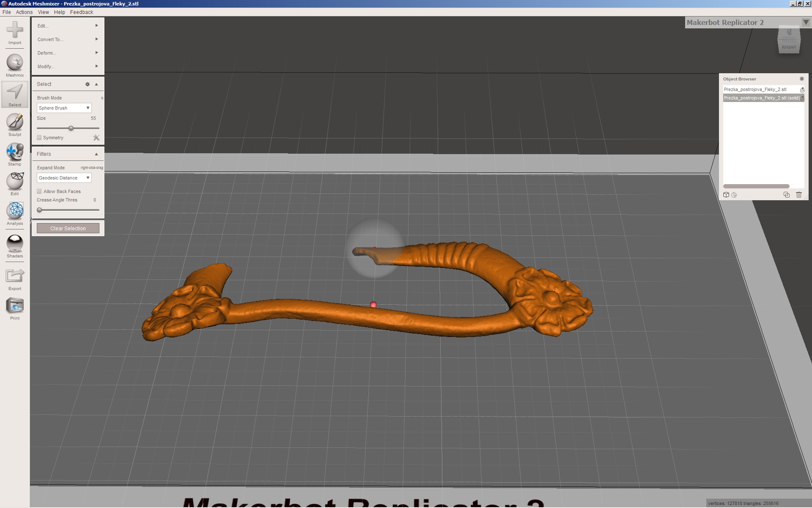Adjust the brush Size slider
Image resolution: width=812 pixels, height=508 pixels.
pos(71,128)
